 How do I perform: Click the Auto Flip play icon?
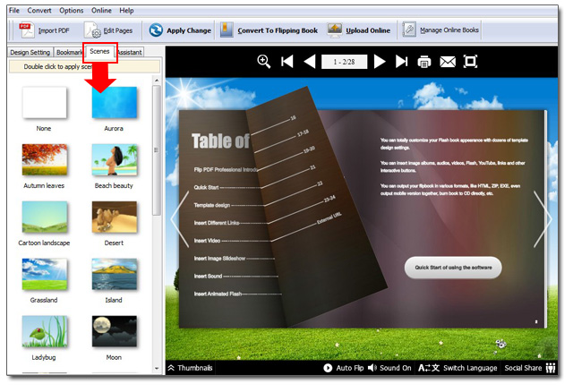328,368
